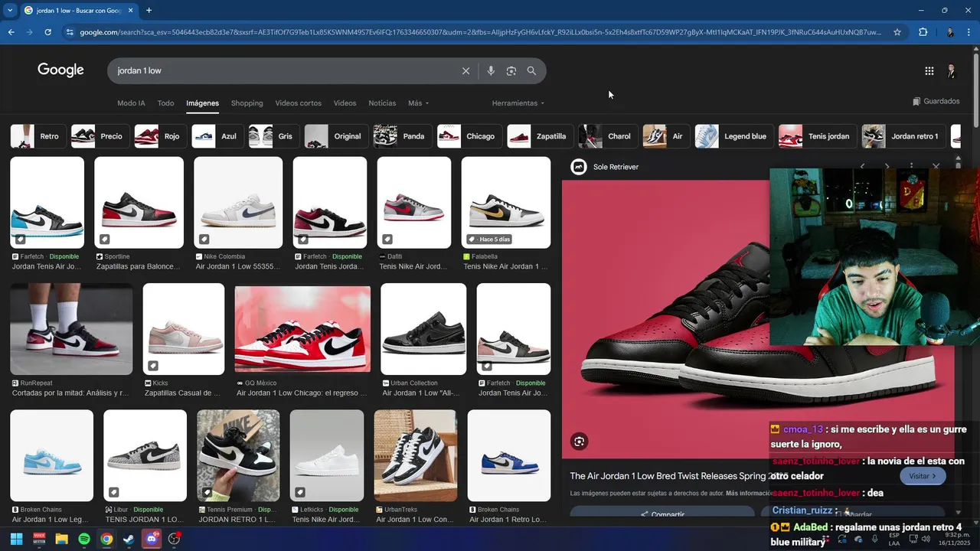Apply the 'Legend blue' filter chip
This screenshot has height=551, width=980.
733,136
